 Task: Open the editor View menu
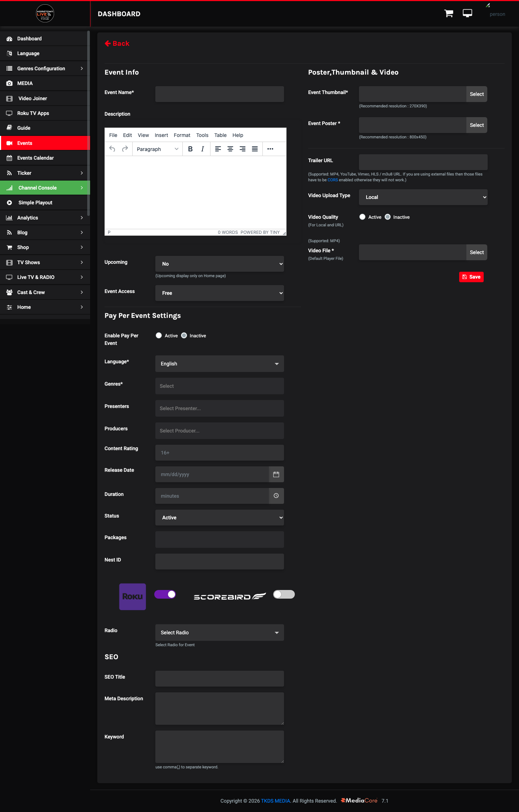143,135
